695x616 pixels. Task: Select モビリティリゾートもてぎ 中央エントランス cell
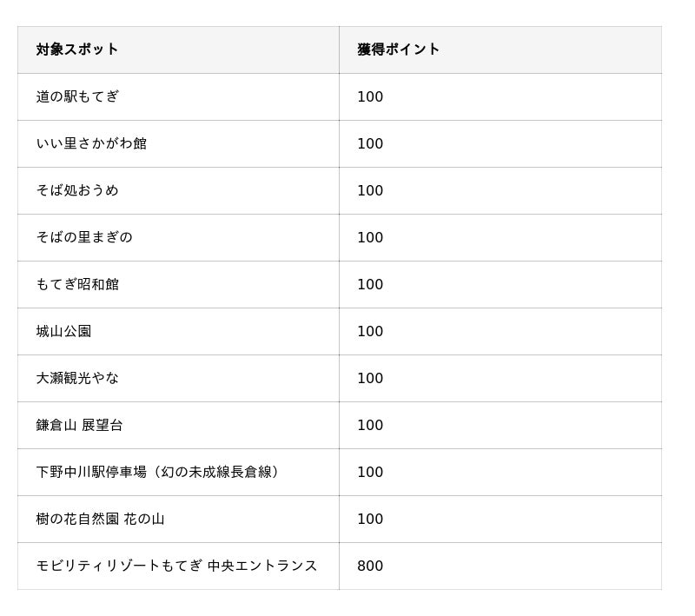[176, 566]
